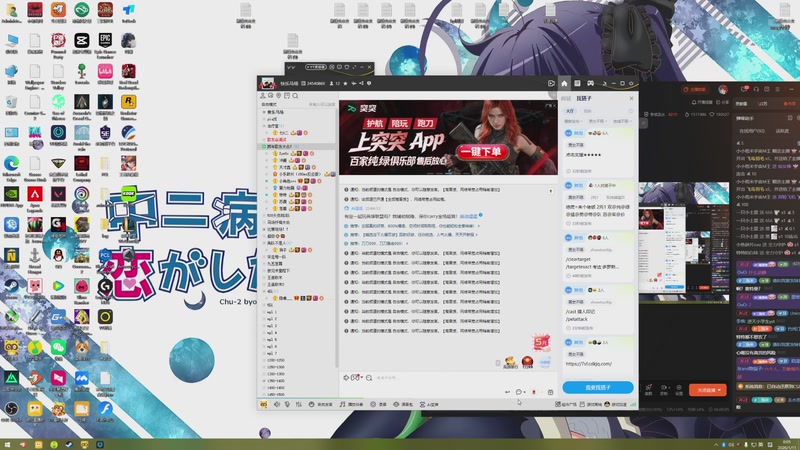Open 应用广场 in the bottom bar
Screen dimensions: 800x450
coord(566,404)
